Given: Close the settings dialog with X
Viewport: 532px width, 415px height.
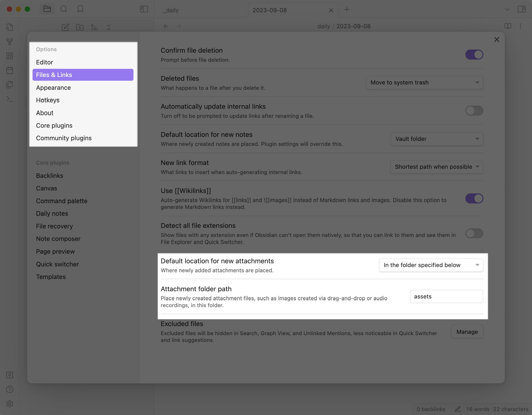Looking at the screenshot, I should 496,40.
